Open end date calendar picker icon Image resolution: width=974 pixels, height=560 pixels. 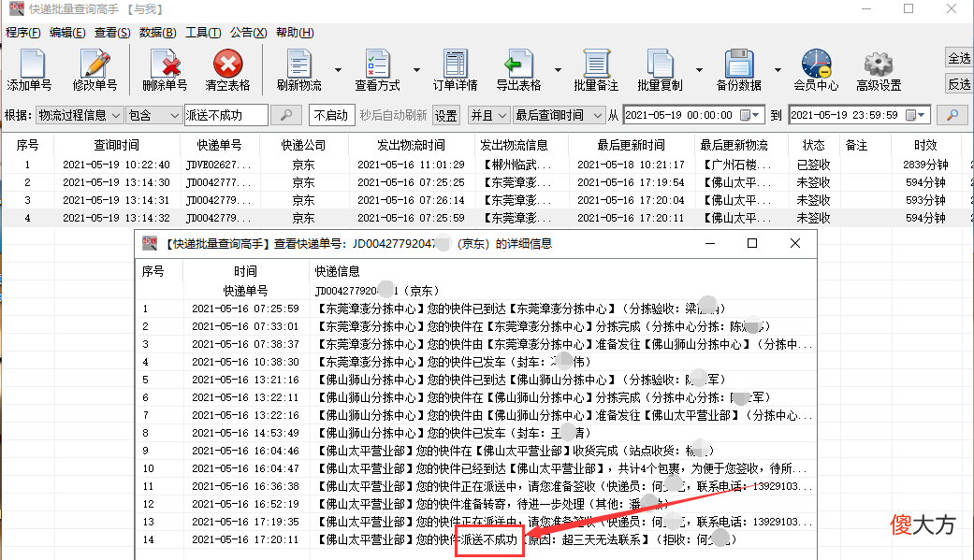[x=916, y=115]
